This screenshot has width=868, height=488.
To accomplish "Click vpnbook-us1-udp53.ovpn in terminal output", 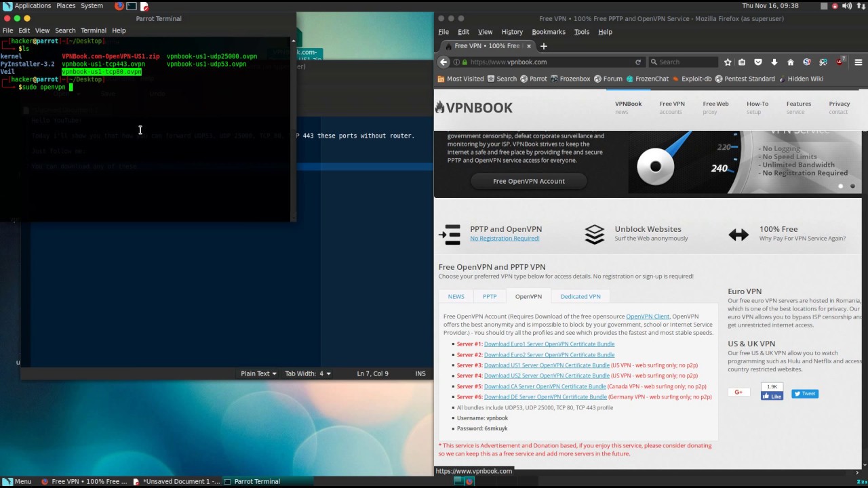I will (206, 64).
